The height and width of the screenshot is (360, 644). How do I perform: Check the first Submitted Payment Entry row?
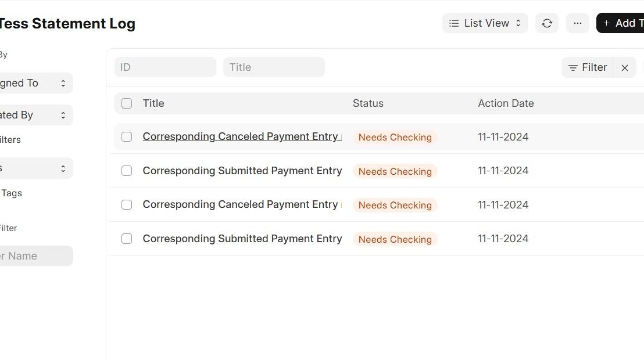127,171
